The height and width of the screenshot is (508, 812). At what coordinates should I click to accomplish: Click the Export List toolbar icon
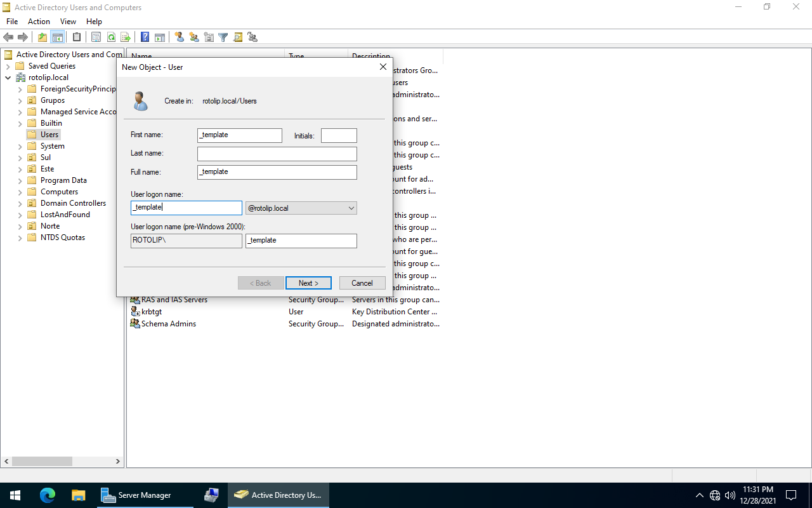click(x=126, y=37)
